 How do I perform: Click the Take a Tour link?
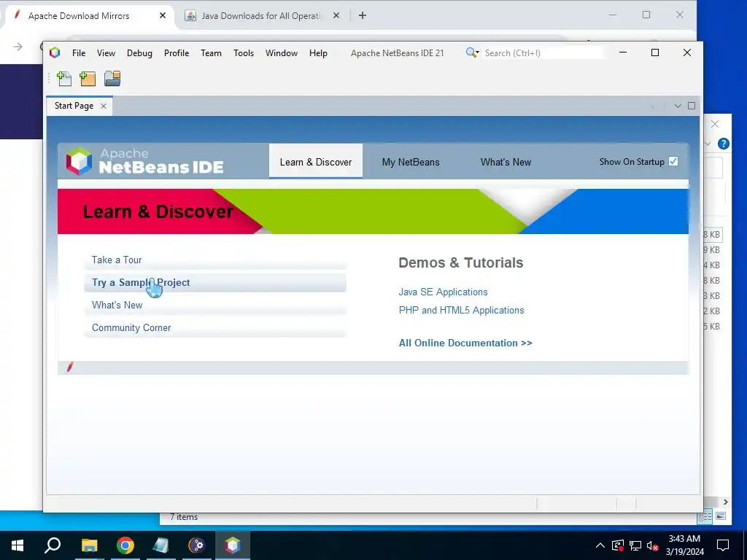coord(117,260)
